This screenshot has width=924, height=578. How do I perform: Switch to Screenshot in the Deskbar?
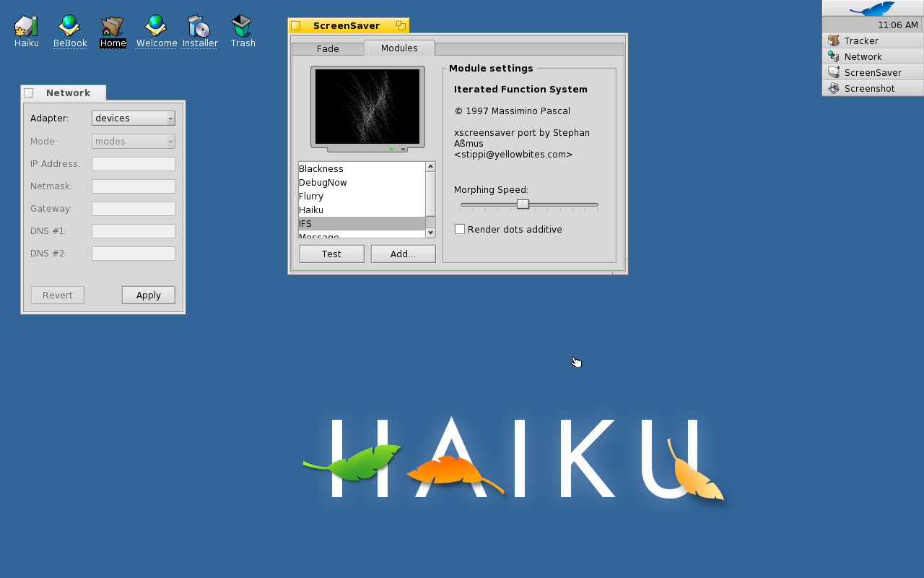pos(873,88)
